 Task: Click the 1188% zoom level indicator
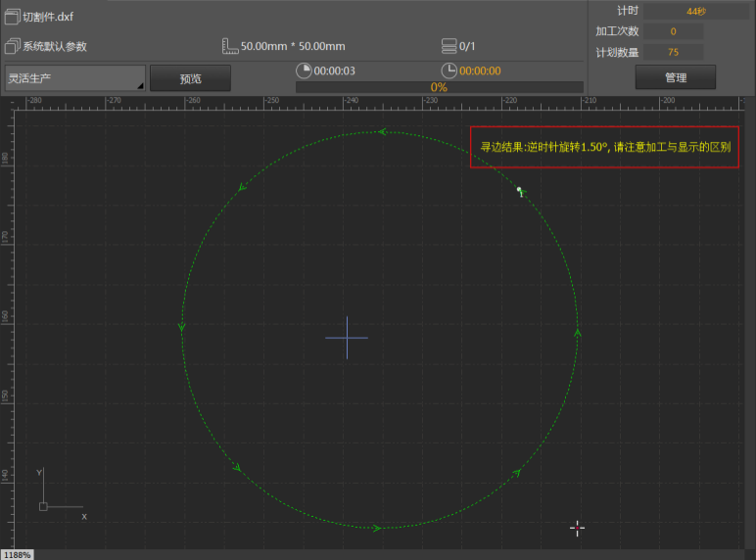tap(17, 554)
